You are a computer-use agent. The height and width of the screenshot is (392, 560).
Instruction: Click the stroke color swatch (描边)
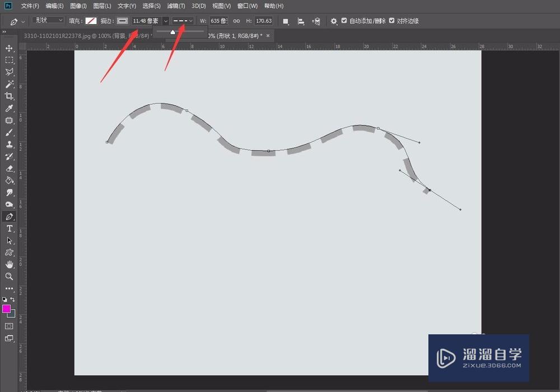123,21
